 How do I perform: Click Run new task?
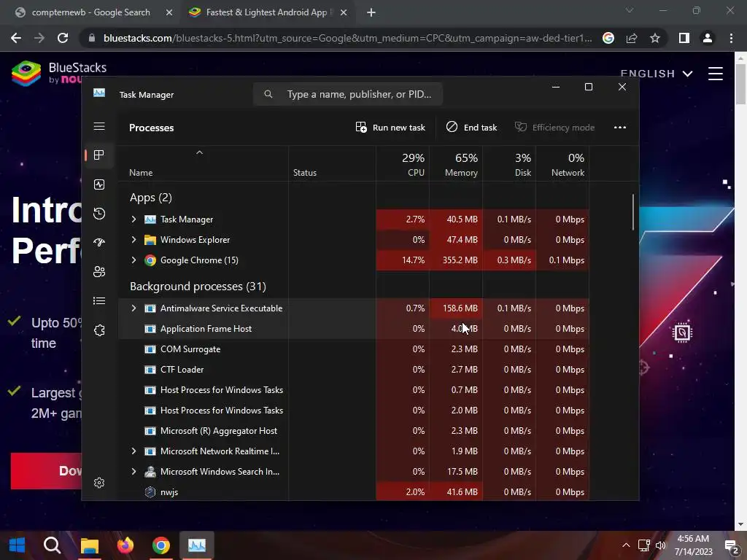390,127
